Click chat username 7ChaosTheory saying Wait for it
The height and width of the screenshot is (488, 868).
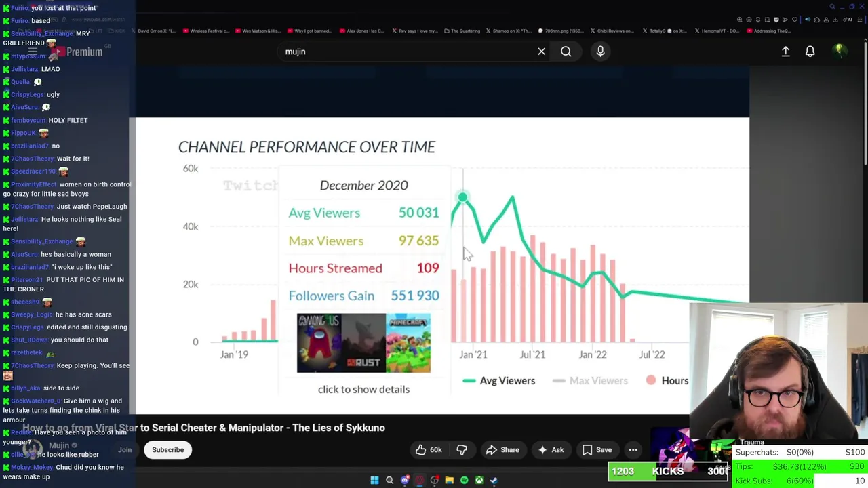(x=32, y=159)
